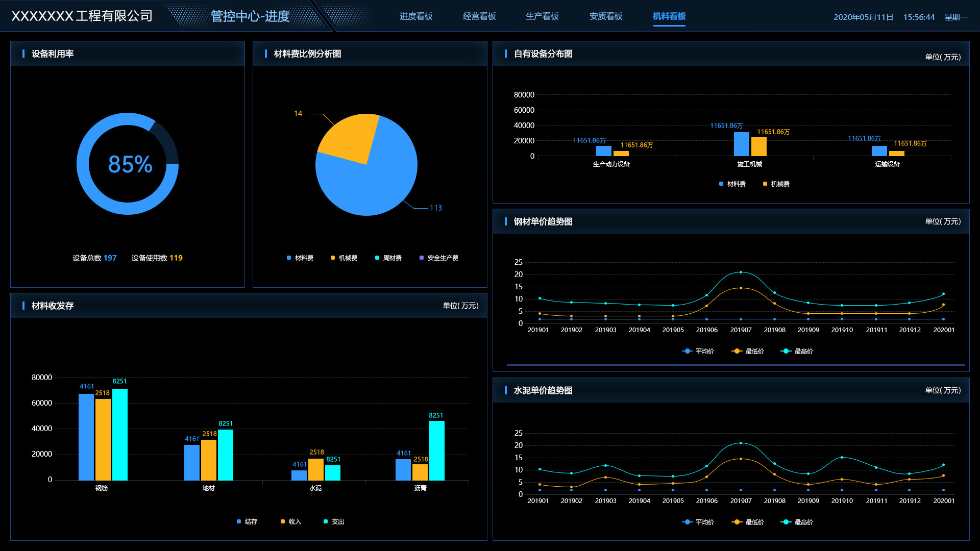The width and height of the screenshot is (980, 551).
Task: Go to the 安质看板 tab
Action: tap(605, 16)
